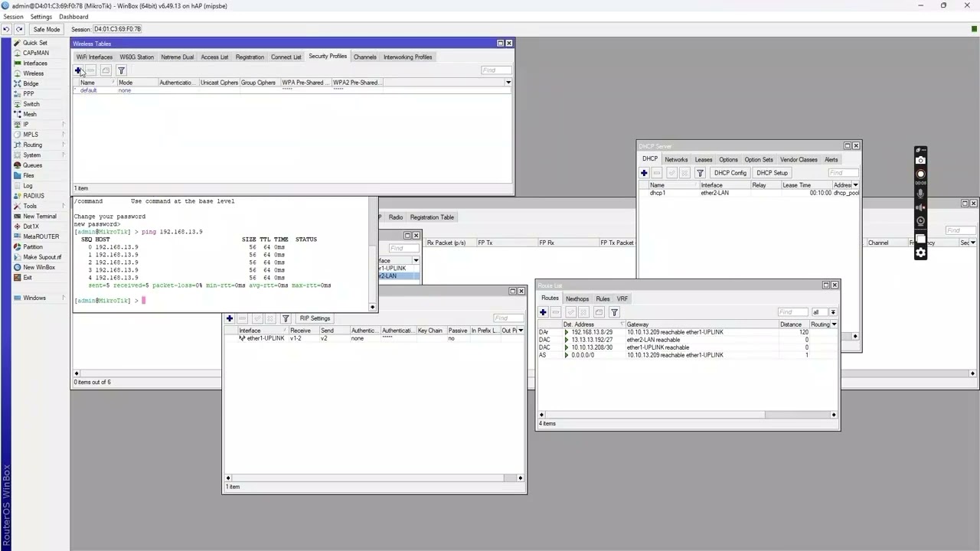Image resolution: width=980 pixels, height=551 pixels.
Task: Open the Switch menu entry
Action: pyautogui.click(x=31, y=104)
